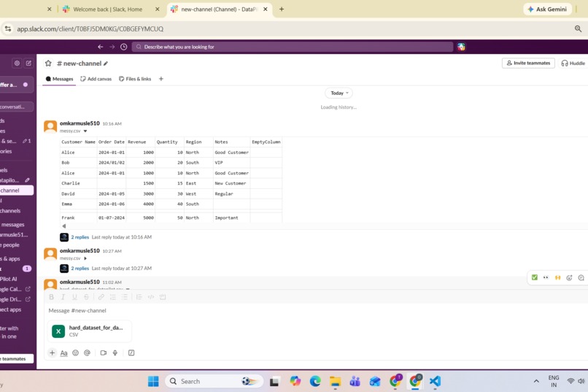Select 'Important' note cell for Frank

[x=231, y=218]
